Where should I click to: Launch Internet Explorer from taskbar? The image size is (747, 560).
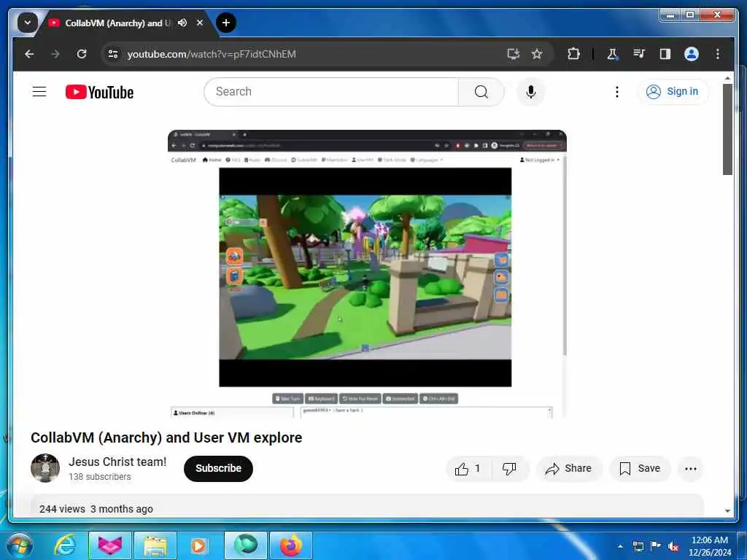tap(64, 545)
